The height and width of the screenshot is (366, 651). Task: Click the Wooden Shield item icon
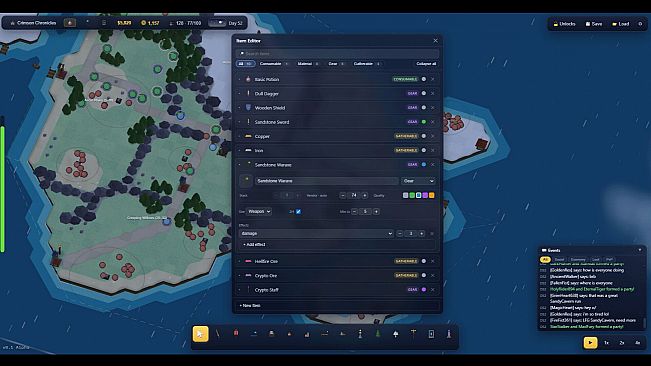coord(248,107)
